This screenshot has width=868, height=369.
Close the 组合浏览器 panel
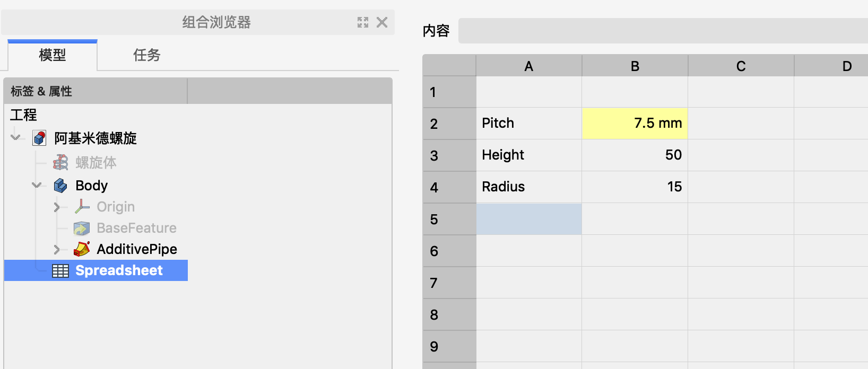pyautogui.click(x=382, y=22)
